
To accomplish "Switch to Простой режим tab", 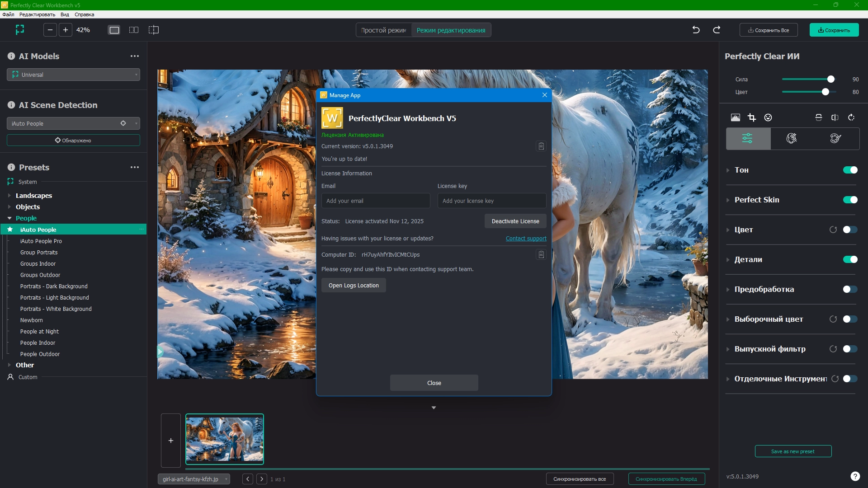I will 383,30.
